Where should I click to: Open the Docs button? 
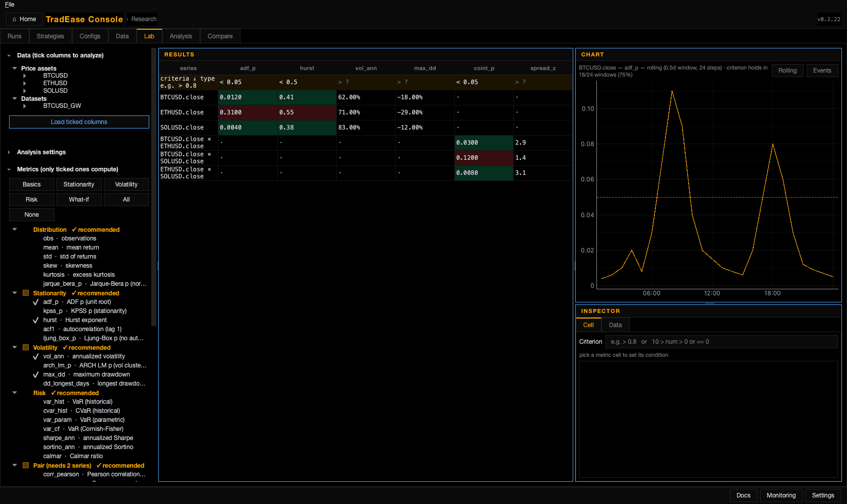[x=744, y=495]
